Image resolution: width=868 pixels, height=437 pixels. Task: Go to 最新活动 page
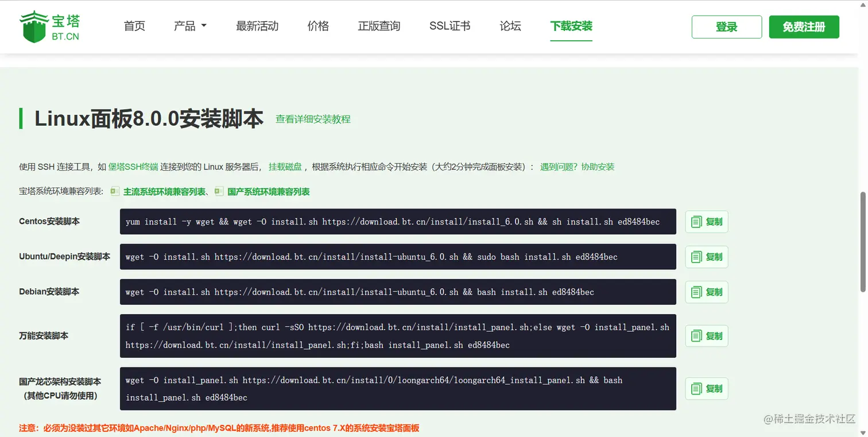(257, 26)
